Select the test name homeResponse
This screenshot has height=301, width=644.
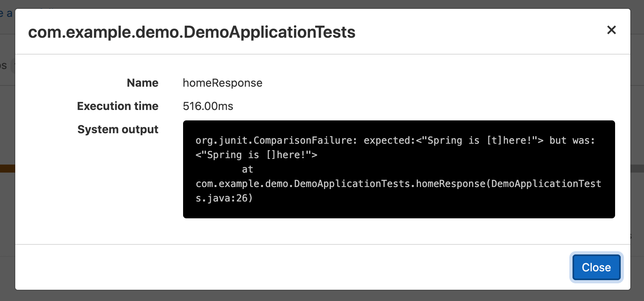tap(222, 83)
